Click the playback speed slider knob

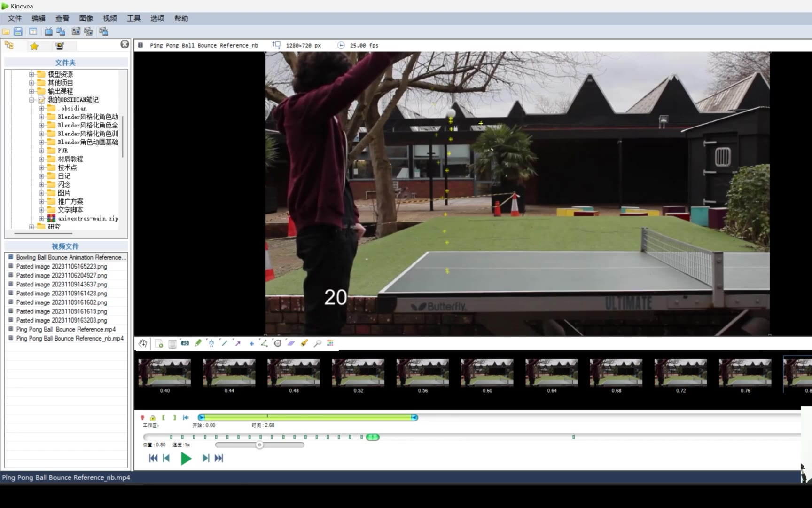259,445
